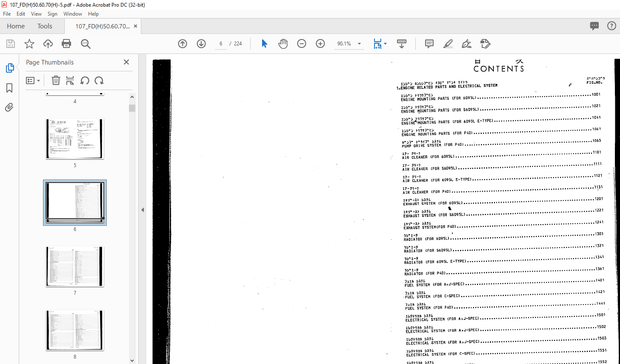620x364 pixels.
Task: Collapse the navigation pane with the arrow
Action: 142,210
